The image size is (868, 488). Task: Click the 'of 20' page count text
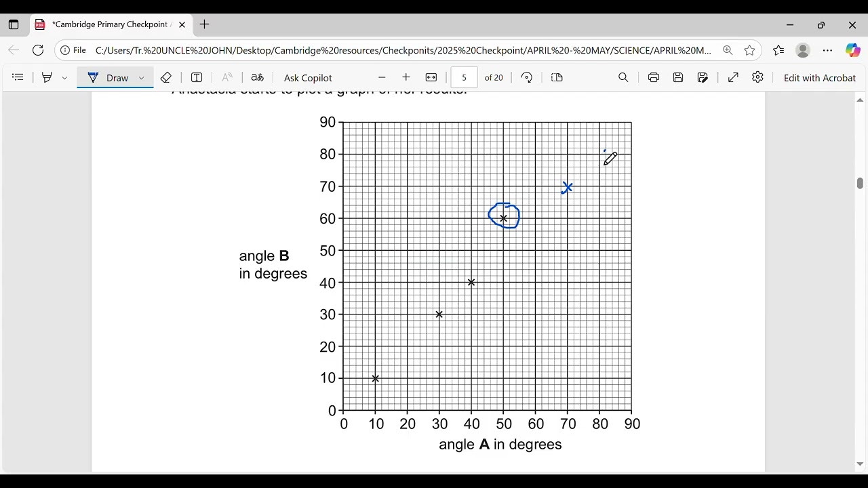click(x=494, y=78)
